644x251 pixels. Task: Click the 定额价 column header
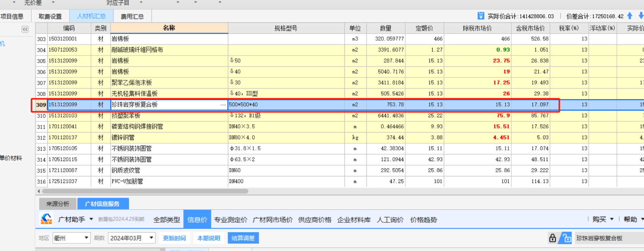(424, 28)
